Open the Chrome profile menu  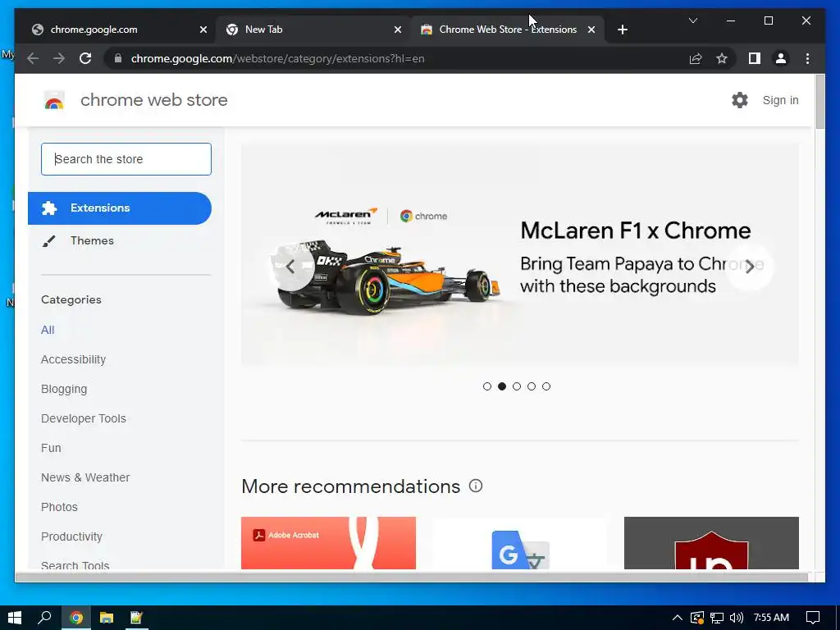(781, 58)
